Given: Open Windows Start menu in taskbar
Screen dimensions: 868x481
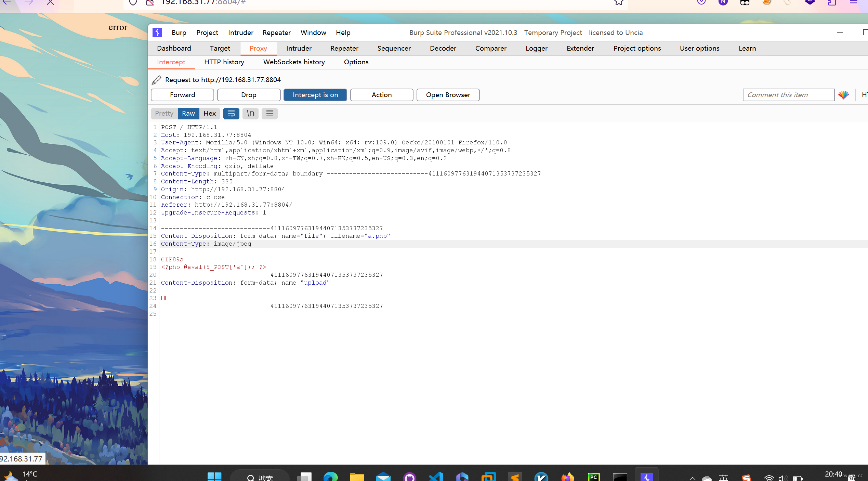Looking at the screenshot, I should [x=214, y=476].
